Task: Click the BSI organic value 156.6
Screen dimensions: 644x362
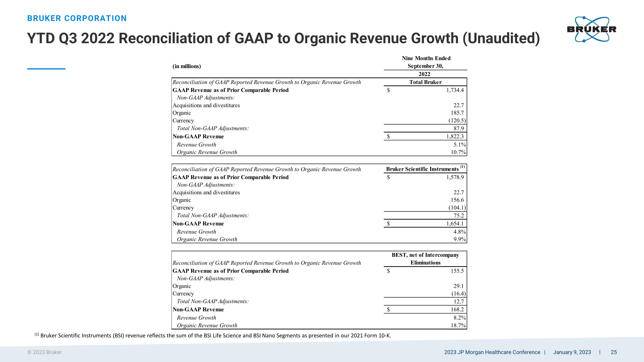Action: coord(457,200)
